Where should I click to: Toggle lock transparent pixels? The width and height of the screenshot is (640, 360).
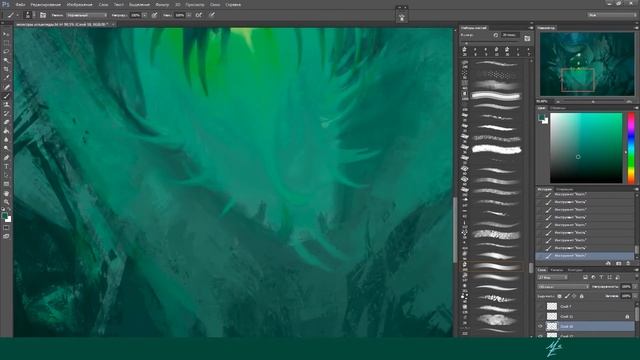[x=559, y=296]
